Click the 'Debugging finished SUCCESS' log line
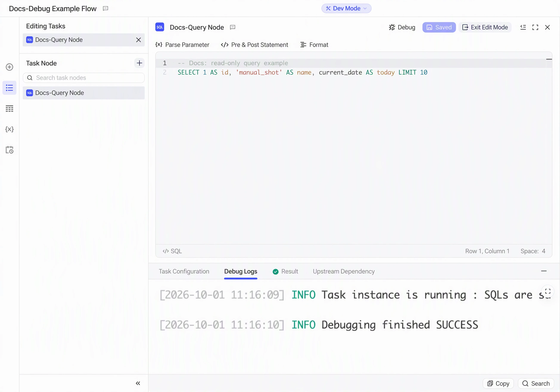 (319, 325)
